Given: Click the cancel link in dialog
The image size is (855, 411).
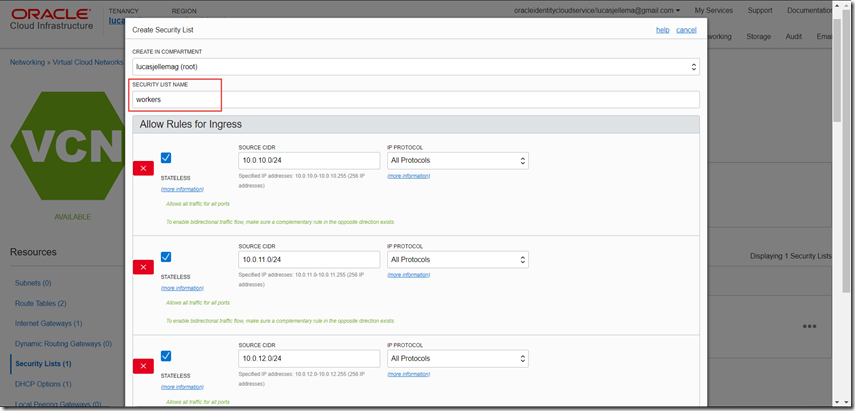Looking at the screenshot, I should (x=686, y=30).
